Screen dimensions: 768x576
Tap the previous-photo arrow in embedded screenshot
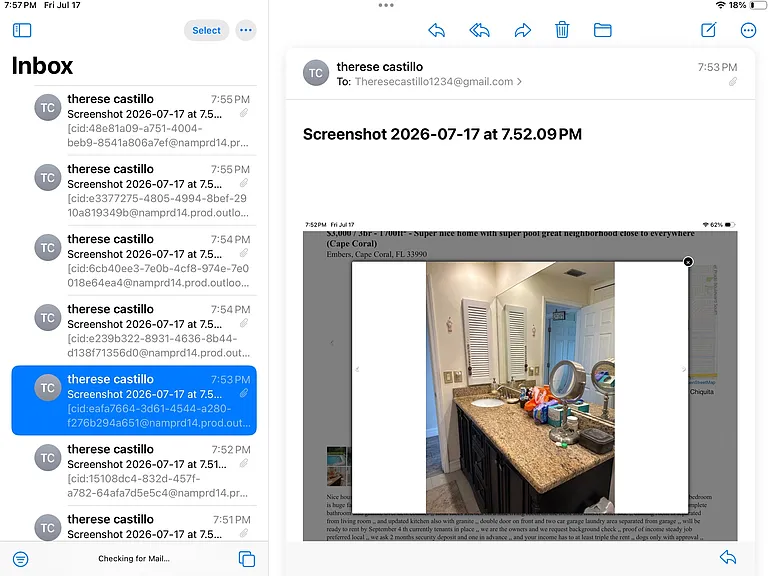357,369
